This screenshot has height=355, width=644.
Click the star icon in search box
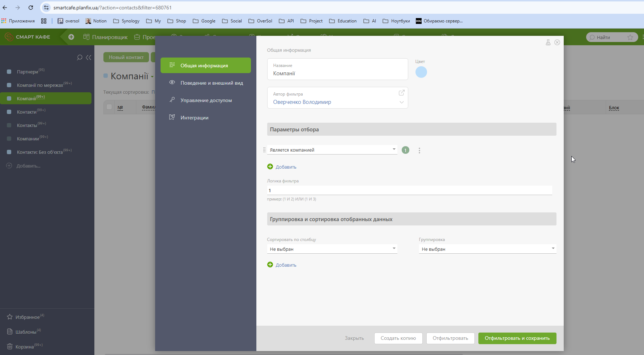(x=630, y=37)
